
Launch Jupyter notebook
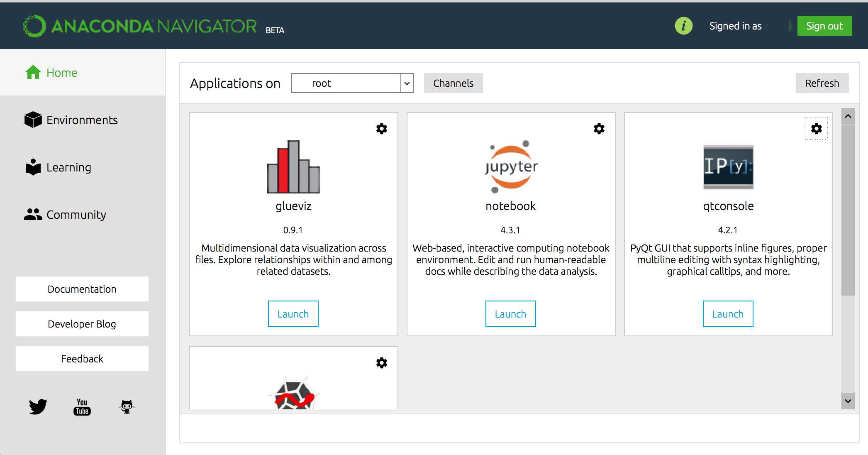click(511, 314)
